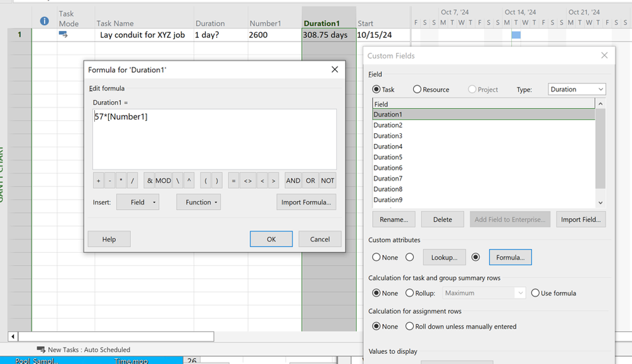Image resolution: width=632 pixels, height=364 pixels.
Task: Select Duration1 in the field list
Action: [x=483, y=114]
